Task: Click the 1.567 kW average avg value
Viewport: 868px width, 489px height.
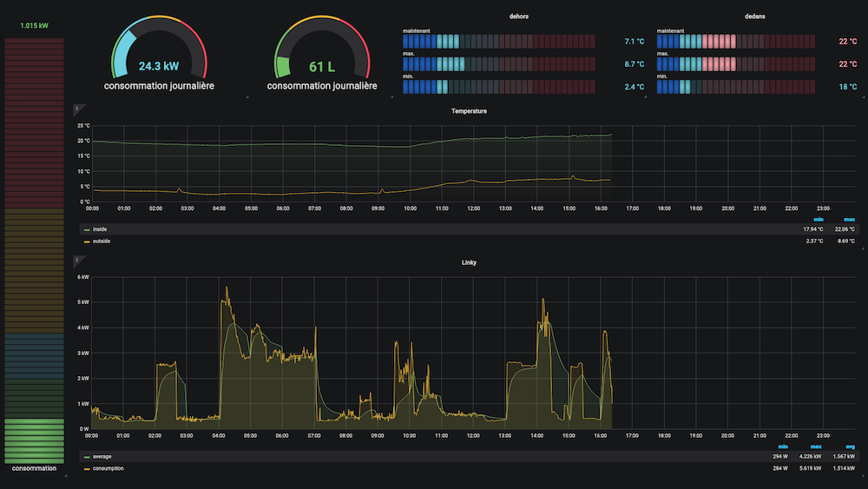Action: point(845,457)
